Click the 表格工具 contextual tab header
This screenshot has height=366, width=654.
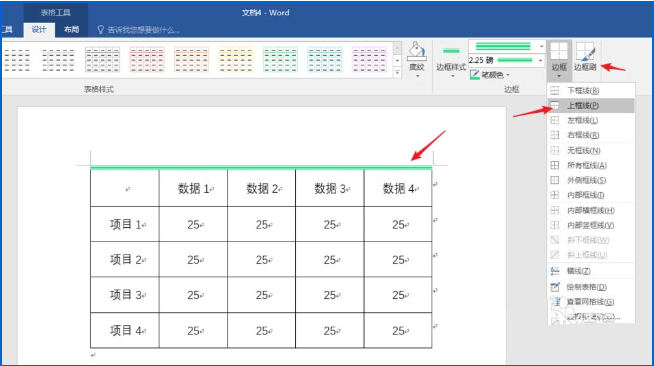tap(55, 13)
